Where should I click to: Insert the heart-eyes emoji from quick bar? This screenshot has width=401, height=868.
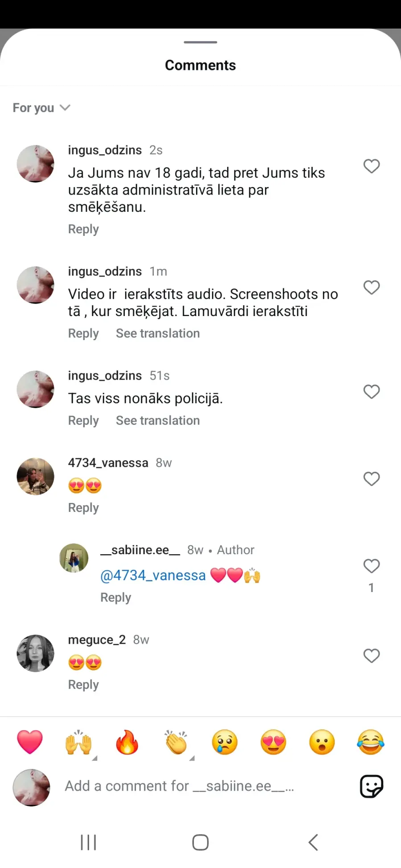(273, 742)
